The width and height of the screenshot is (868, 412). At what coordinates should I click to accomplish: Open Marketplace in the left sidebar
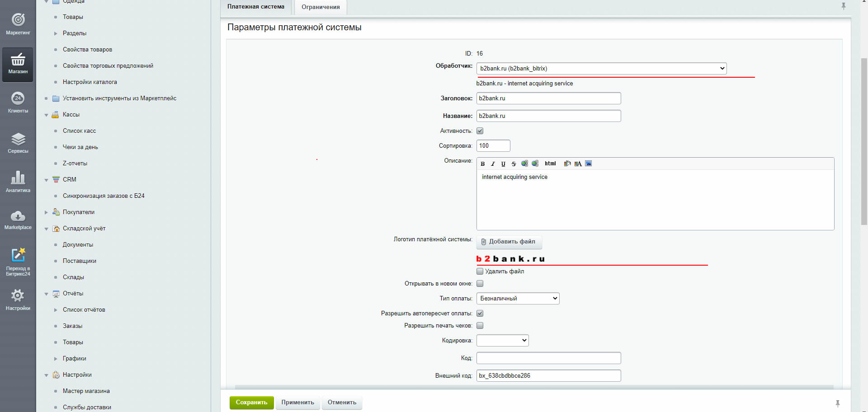tap(18, 220)
